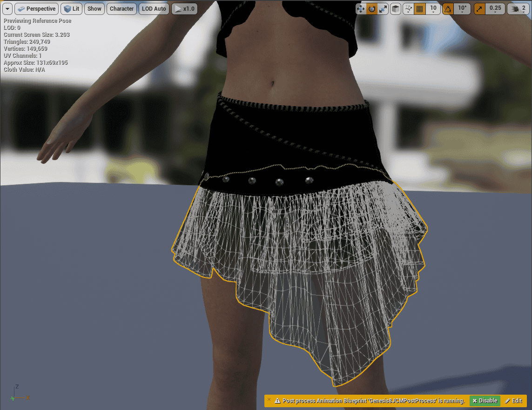The image size is (532, 410).
Task: Toggle surface snapping
Action: click(x=408, y=8)
